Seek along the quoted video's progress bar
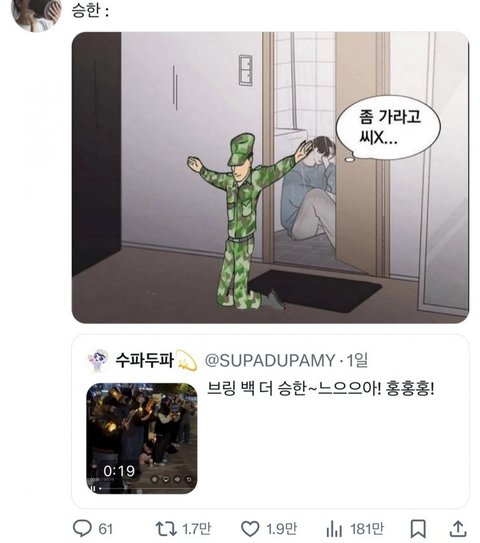The image size is (480, 543). coord(145,489)
